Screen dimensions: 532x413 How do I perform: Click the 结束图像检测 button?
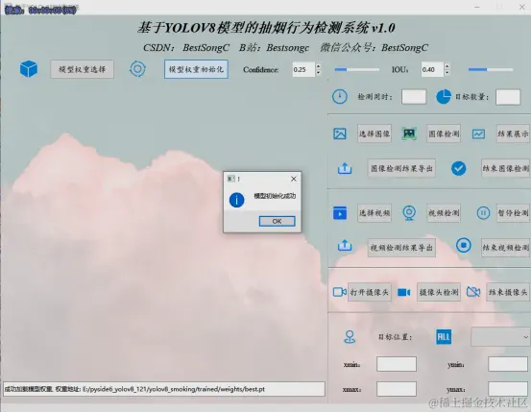[x=505, y=168]
